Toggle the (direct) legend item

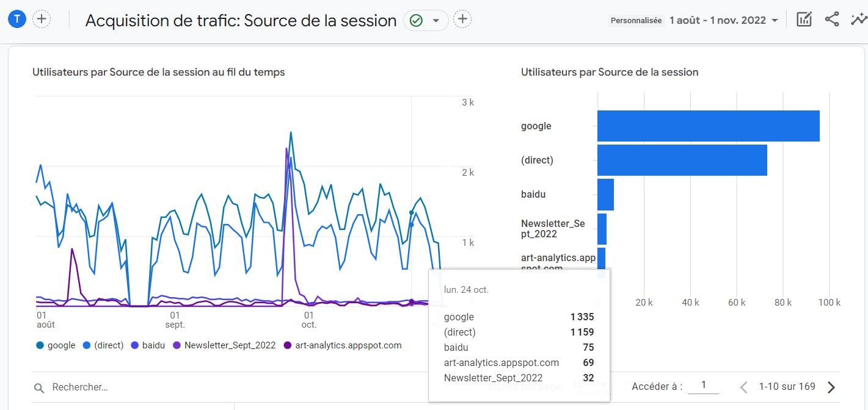point(103,345)
